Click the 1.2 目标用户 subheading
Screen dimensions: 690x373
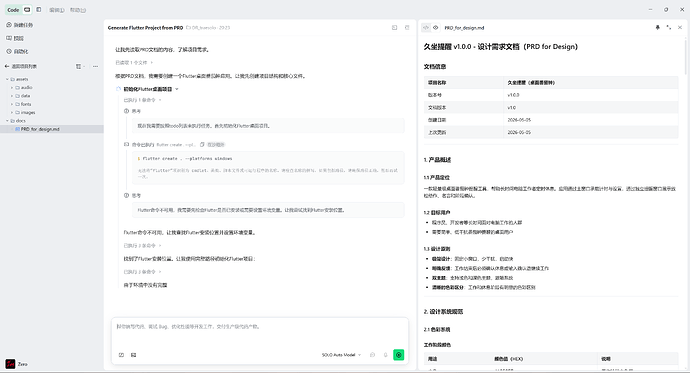pyautogui.click(x=437, y=213)
